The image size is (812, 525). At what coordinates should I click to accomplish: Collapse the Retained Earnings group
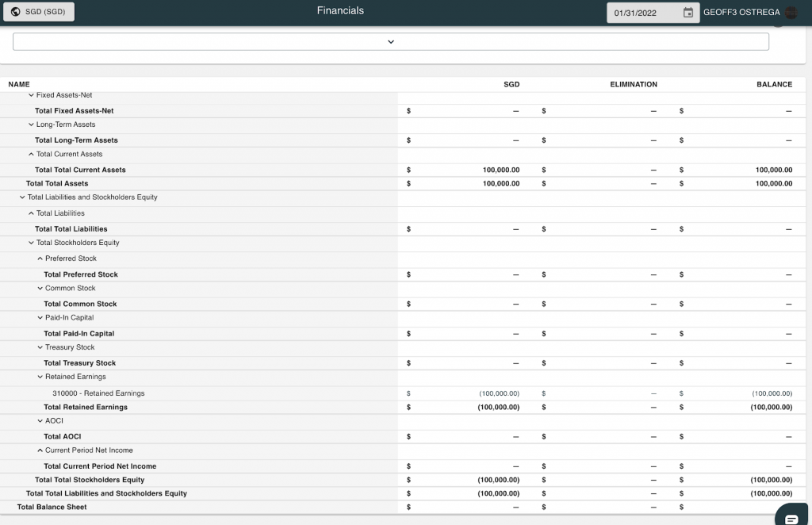(x=40, y=377)
